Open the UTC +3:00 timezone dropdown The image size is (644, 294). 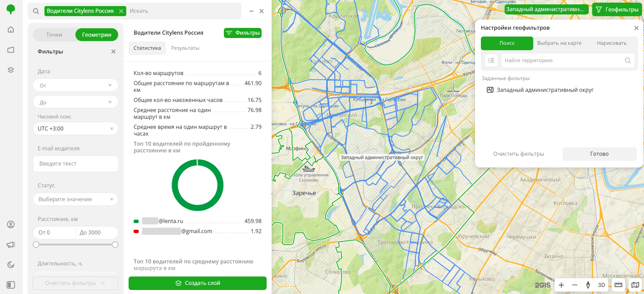[76, 129]
